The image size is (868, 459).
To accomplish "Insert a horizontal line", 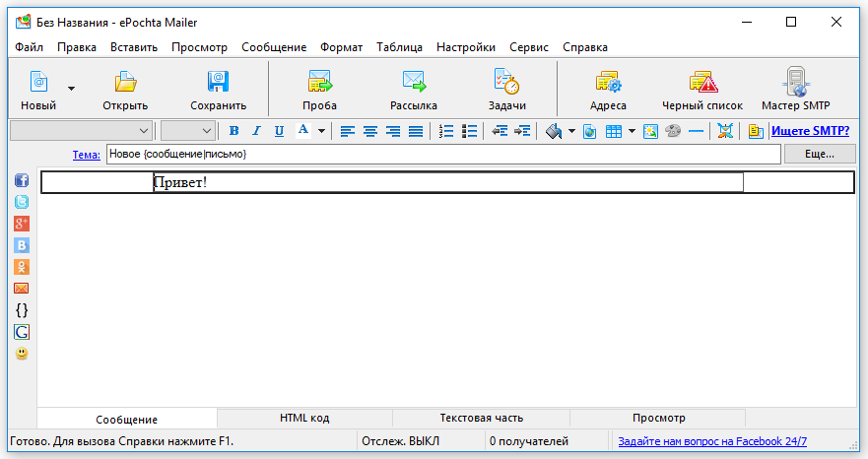I will tap(696, 131).
